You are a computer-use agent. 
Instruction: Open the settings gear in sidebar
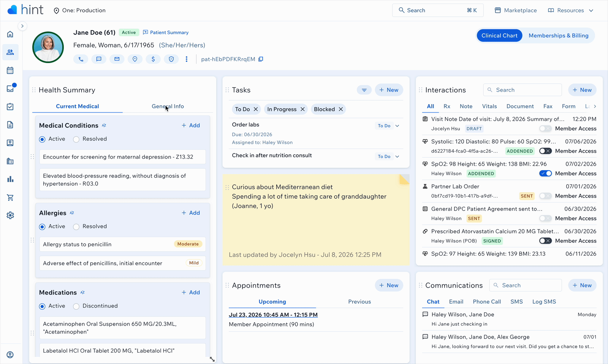click(x=10, y=215)
